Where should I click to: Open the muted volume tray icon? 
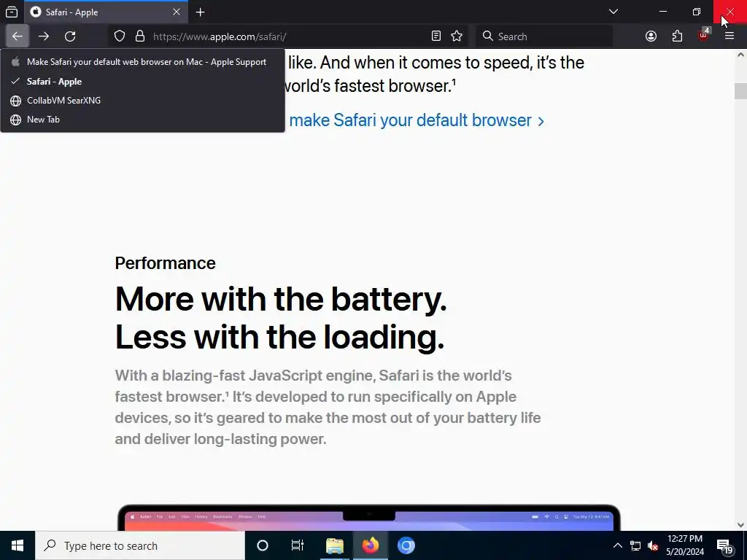pyautogui.click(x=653, y=545)
